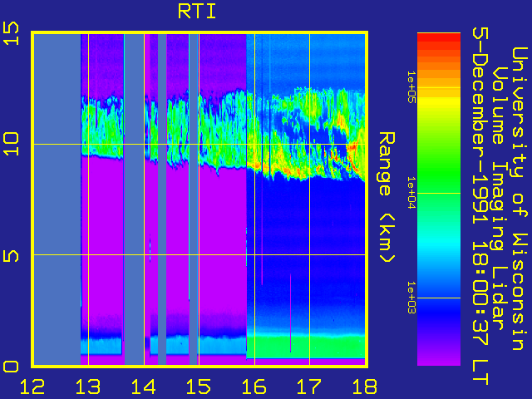Click the x-axis label 15
The width and height of the screenshot is (532, 399).
coord(199,387)
